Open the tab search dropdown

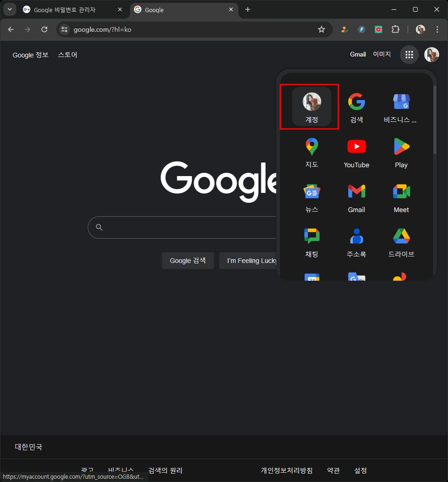click(x=10, y=9)
